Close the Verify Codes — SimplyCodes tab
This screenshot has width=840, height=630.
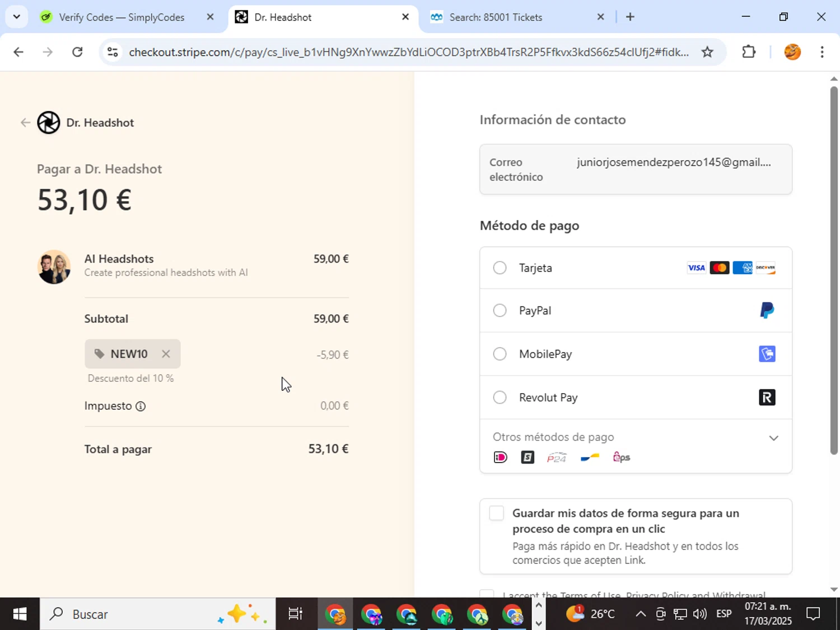[210, 17]
